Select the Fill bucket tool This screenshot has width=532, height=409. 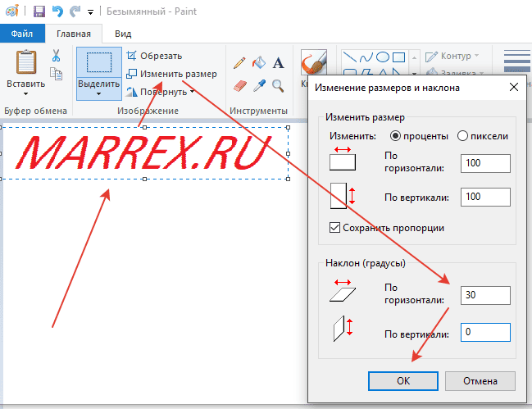coord(259,62)
